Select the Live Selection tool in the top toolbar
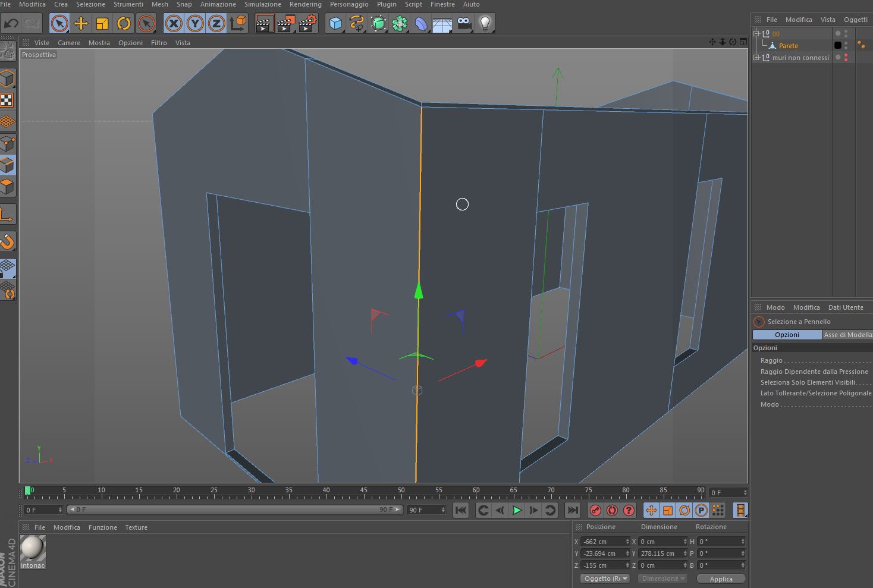 (59, 24)
